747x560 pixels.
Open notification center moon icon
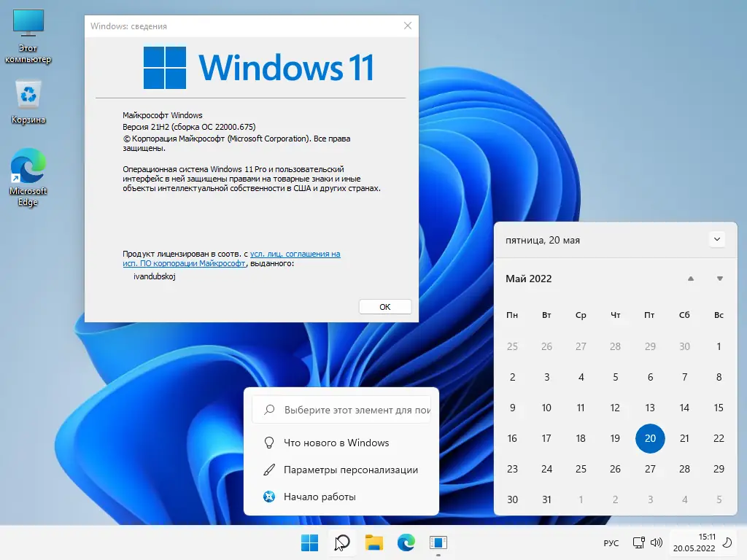coord(727,542)
